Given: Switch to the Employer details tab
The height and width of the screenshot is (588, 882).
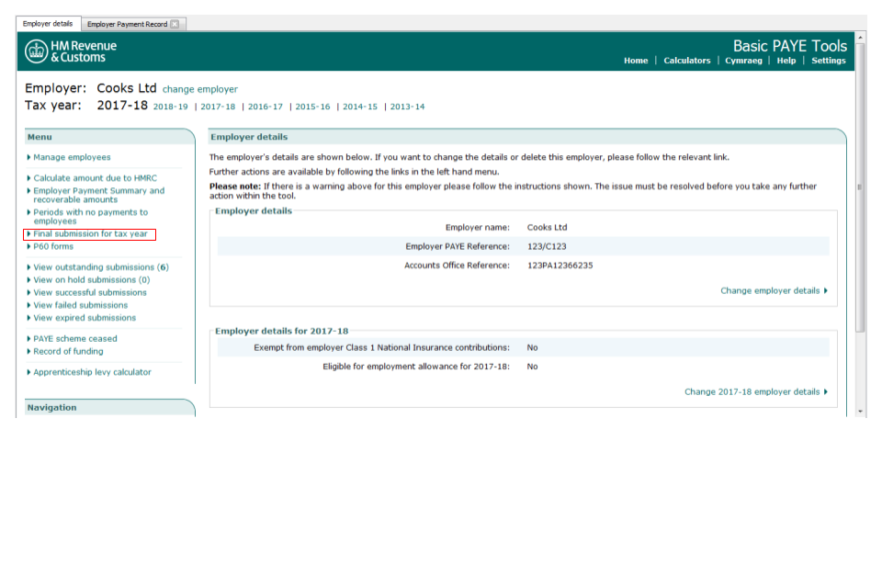Looking at the screenshot, I should pyautogui.click(x=48, y=24).
